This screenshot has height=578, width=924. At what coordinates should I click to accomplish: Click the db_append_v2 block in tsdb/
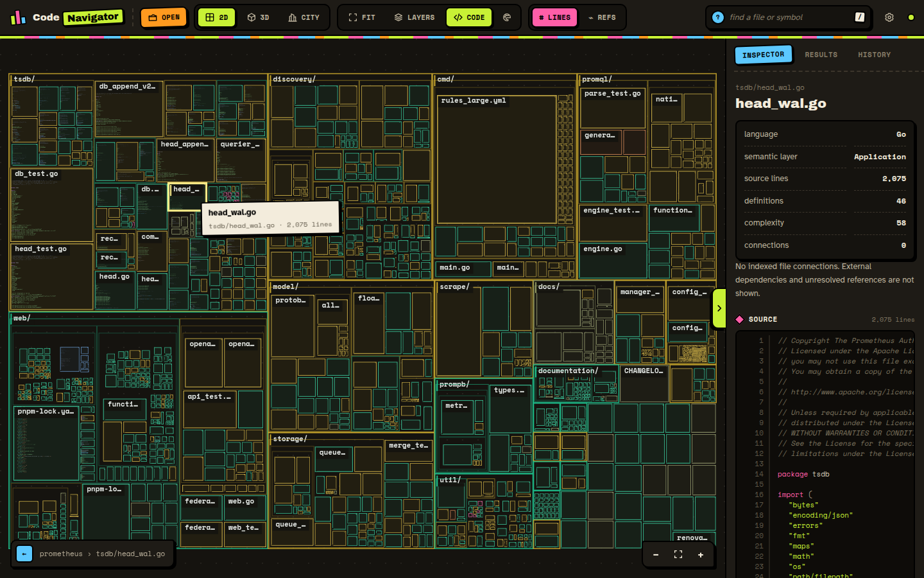(129, 108)
